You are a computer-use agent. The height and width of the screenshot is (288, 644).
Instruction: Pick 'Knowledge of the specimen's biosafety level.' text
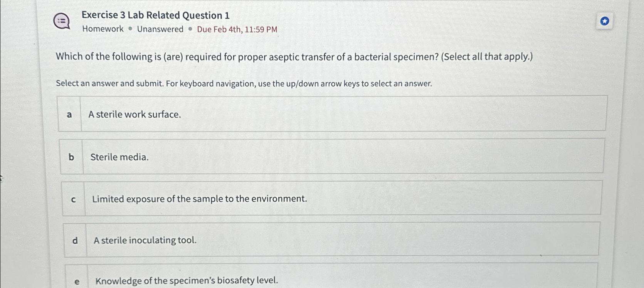pos(187,280)
